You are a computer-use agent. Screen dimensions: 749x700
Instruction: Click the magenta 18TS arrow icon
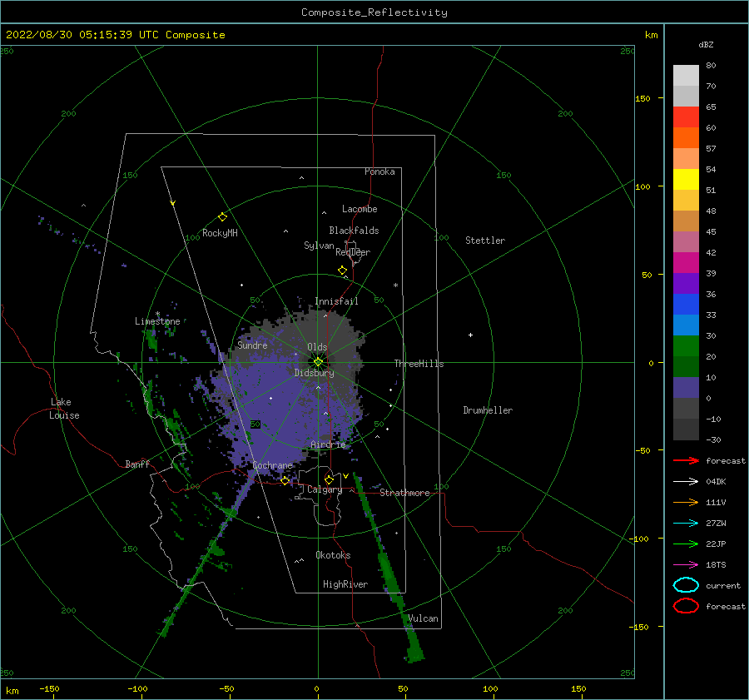686,565
